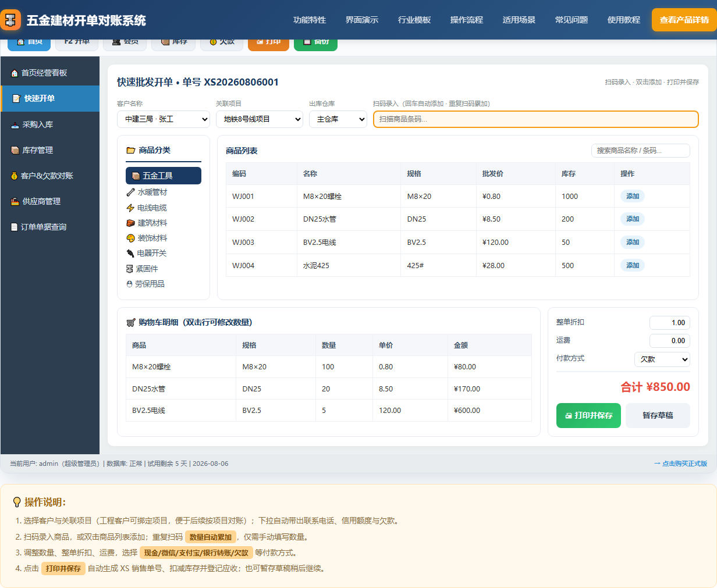Screen dimensions: 717x588
Task: Click 添加 for WJ002 DN25水管
Action: click(x=633, y=219)
